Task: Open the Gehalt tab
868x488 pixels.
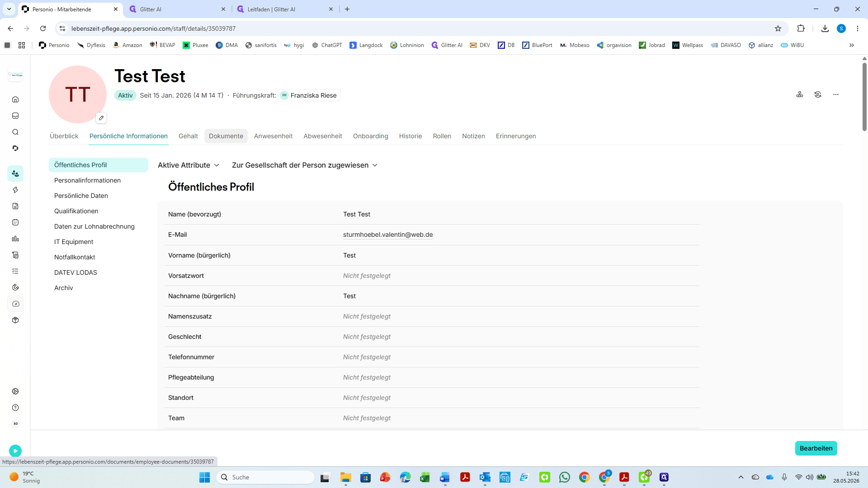Action: [x=188, y=136]
